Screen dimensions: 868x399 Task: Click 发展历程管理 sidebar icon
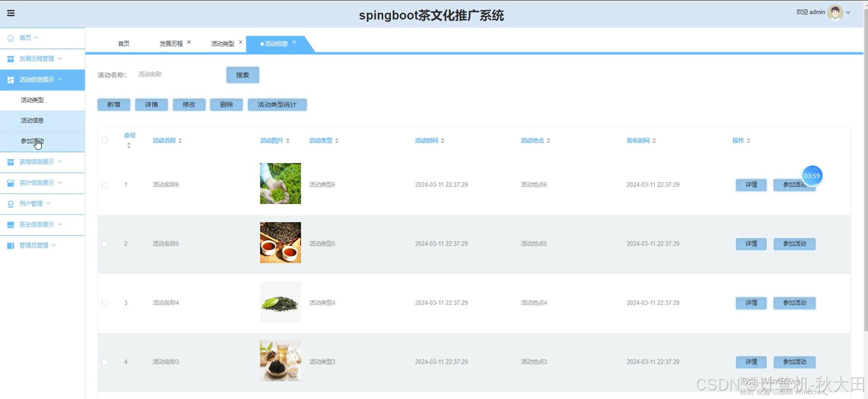(x=10, y=59)
